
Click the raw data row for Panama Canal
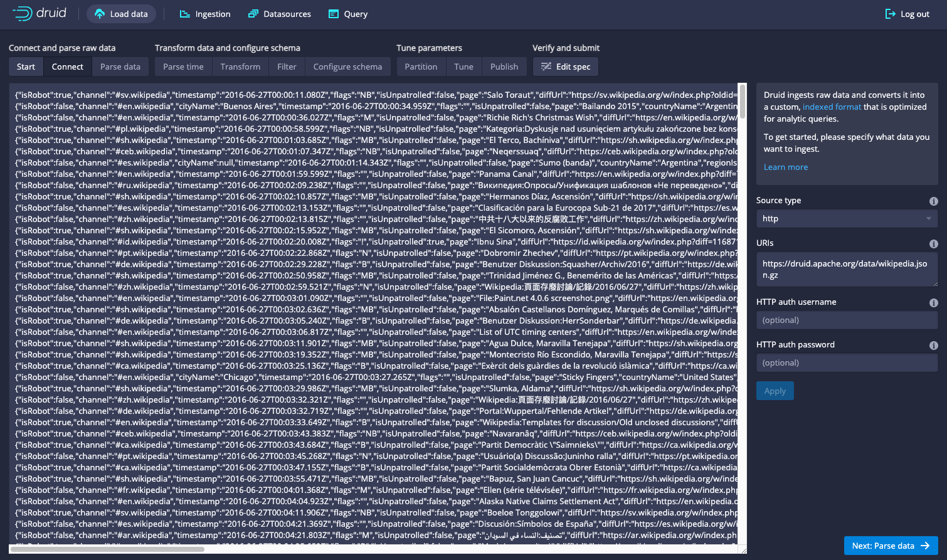376,174
